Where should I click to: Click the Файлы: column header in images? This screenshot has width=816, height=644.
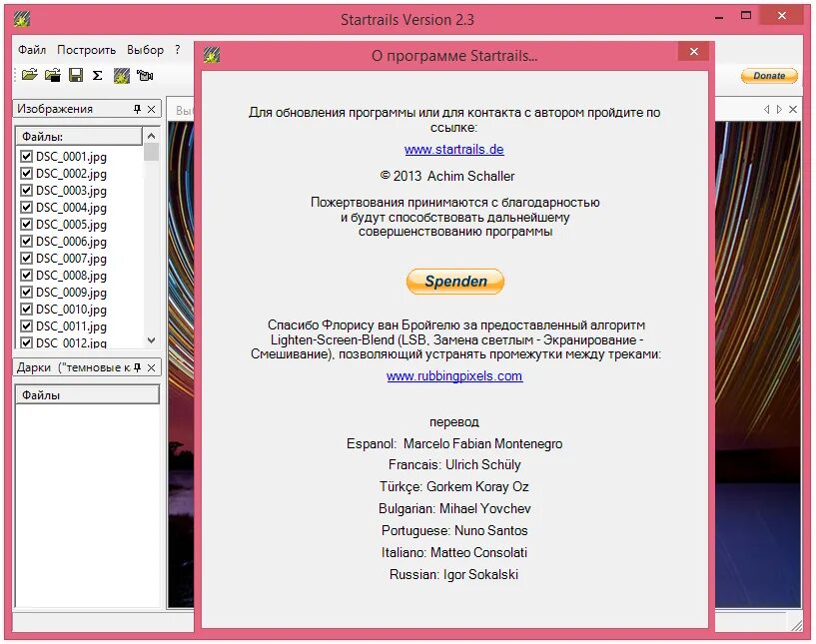[79, 137]
